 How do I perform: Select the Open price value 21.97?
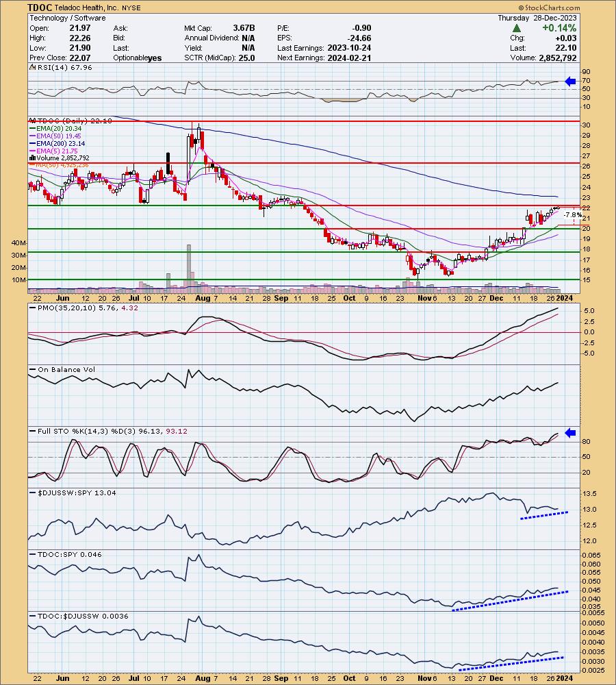click(80, 28)
